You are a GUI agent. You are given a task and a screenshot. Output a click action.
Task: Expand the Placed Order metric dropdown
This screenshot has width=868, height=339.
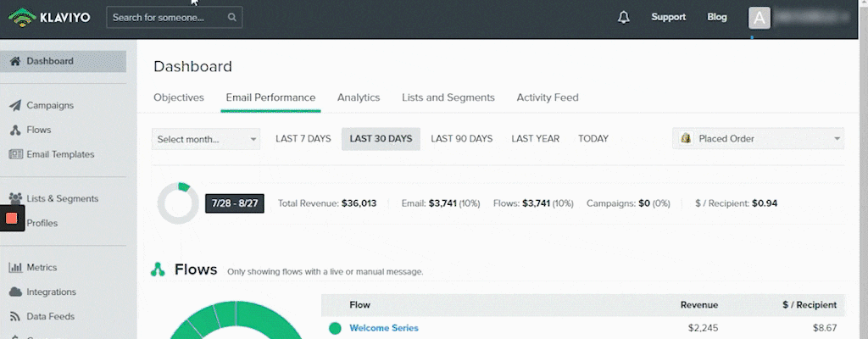tap(759, 138)
